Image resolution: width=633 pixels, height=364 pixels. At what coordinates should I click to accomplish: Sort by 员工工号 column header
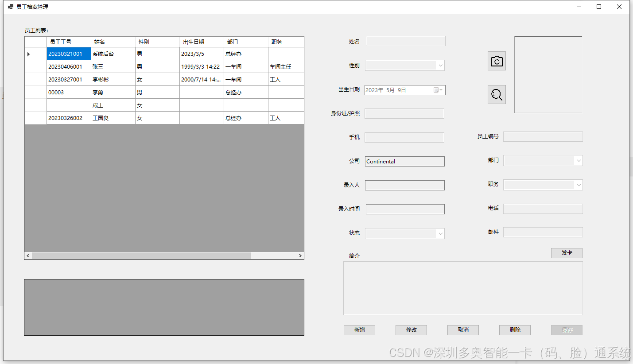point(69,42)
